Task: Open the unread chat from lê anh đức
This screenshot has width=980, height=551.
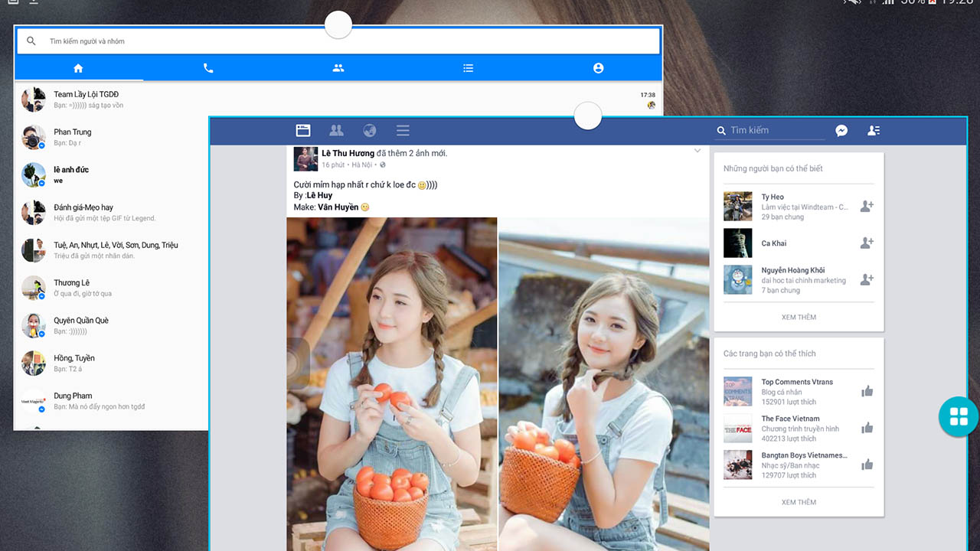Action: (x=113, y=174)
